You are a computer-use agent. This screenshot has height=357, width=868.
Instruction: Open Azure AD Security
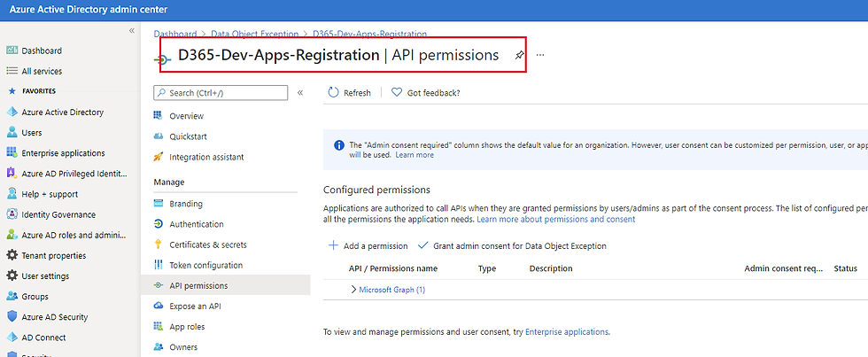54,316
